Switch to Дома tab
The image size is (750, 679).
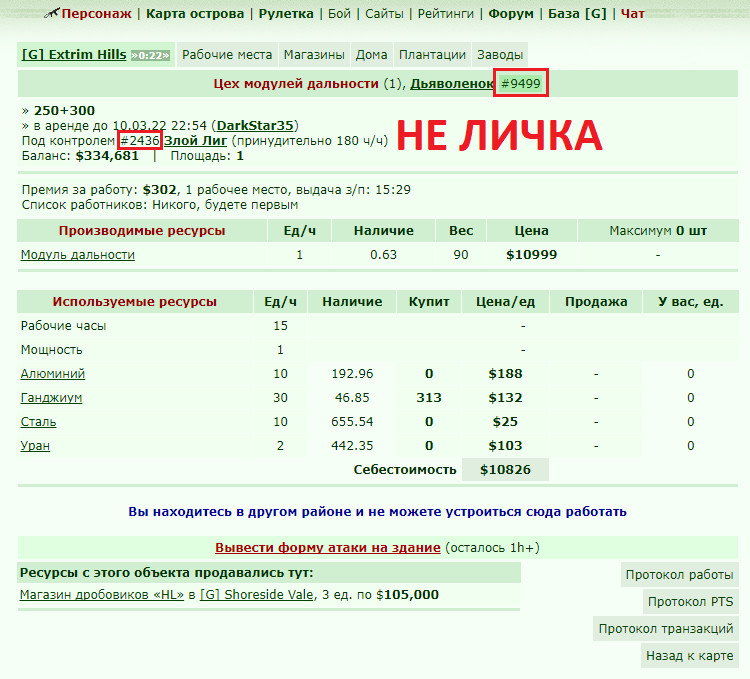click(371, 55)
